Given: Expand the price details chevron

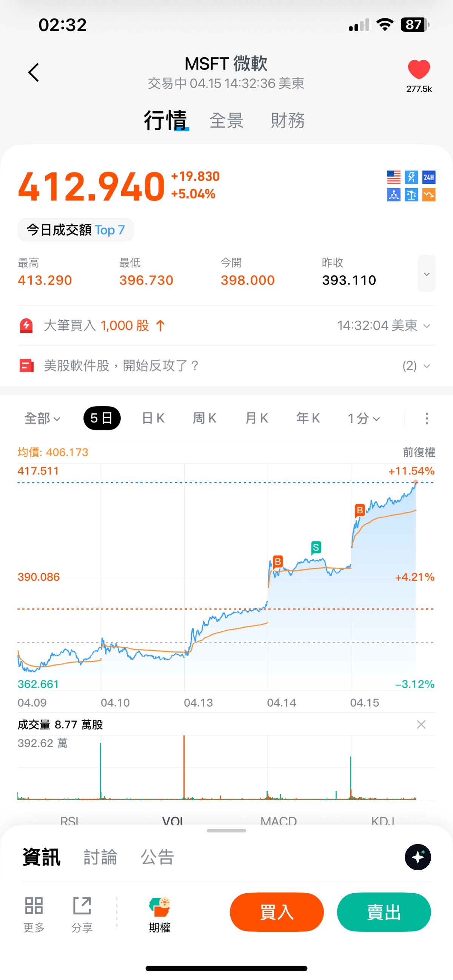Looking at the screenshot, I should (x=426, y=273).
